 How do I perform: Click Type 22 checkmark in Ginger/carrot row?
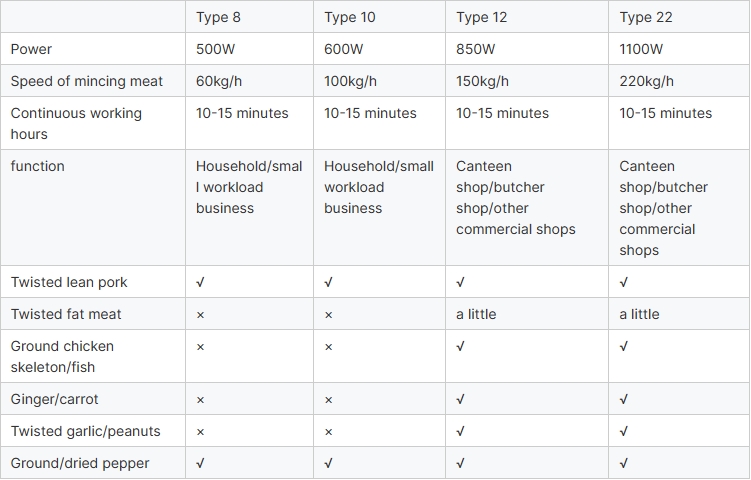624,399
